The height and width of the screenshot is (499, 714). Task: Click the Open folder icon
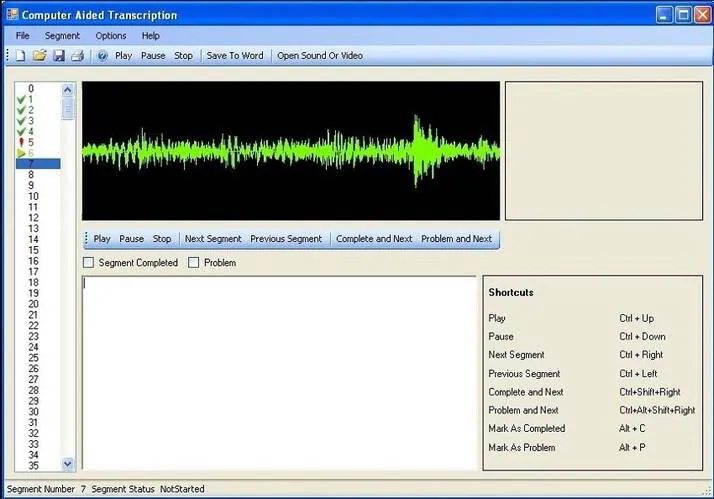coord(40,56)
